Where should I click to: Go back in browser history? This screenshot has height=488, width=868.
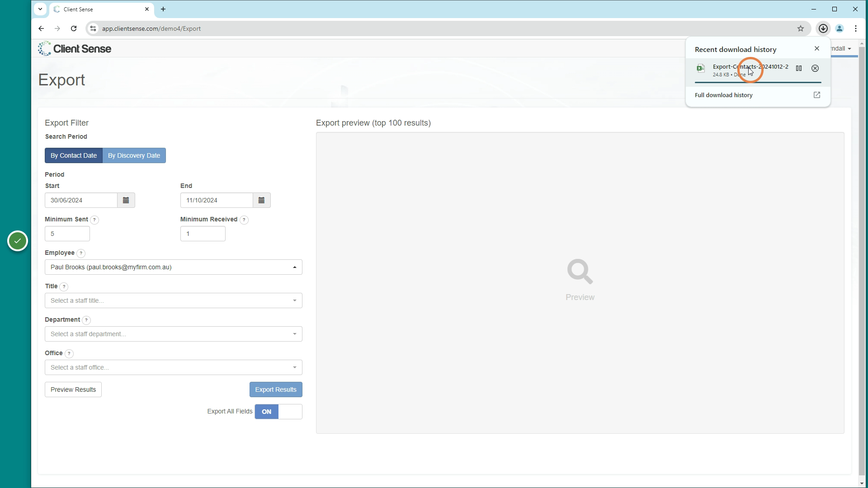pos(41,28)
